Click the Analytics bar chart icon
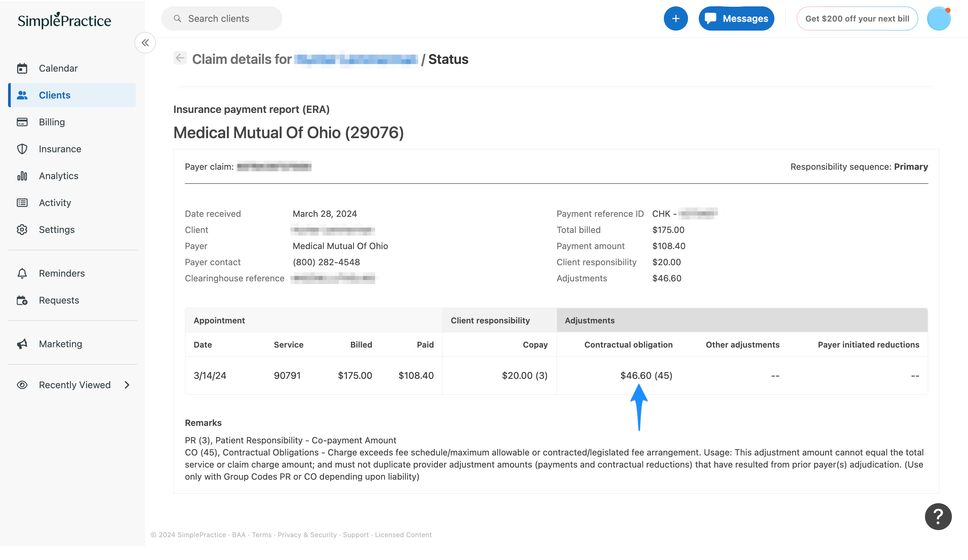 22,176
